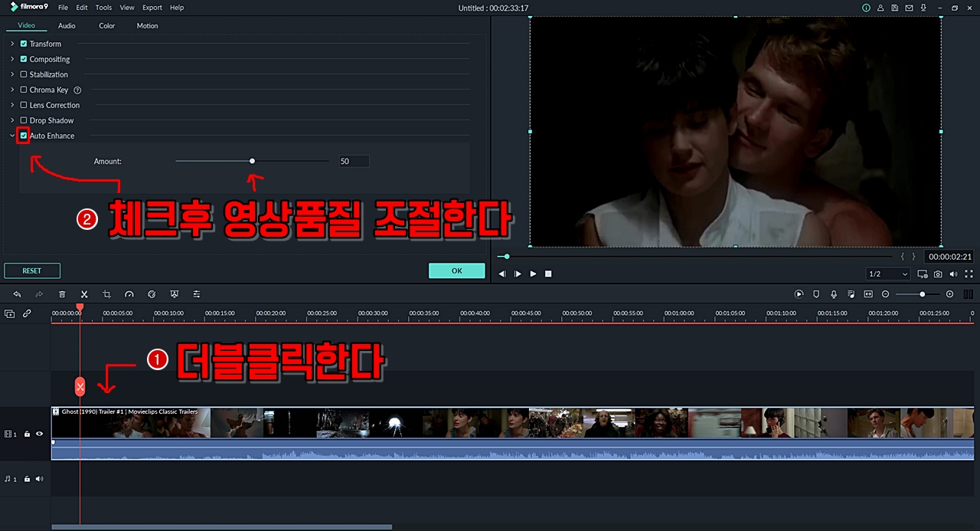Screen dimensions: 980x531
Task: Switch to the Motion tab
Action: 148,25
